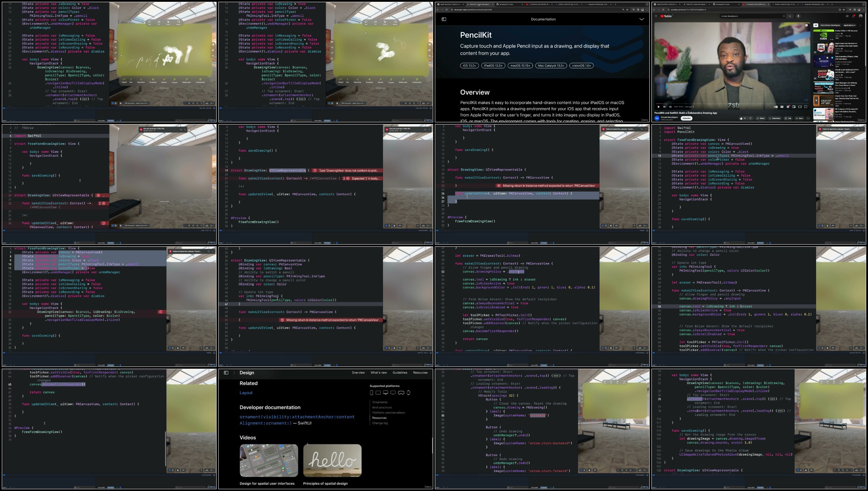
Task: Open Principles of spatial design video thumbnail
Action: tap(332, 461)
